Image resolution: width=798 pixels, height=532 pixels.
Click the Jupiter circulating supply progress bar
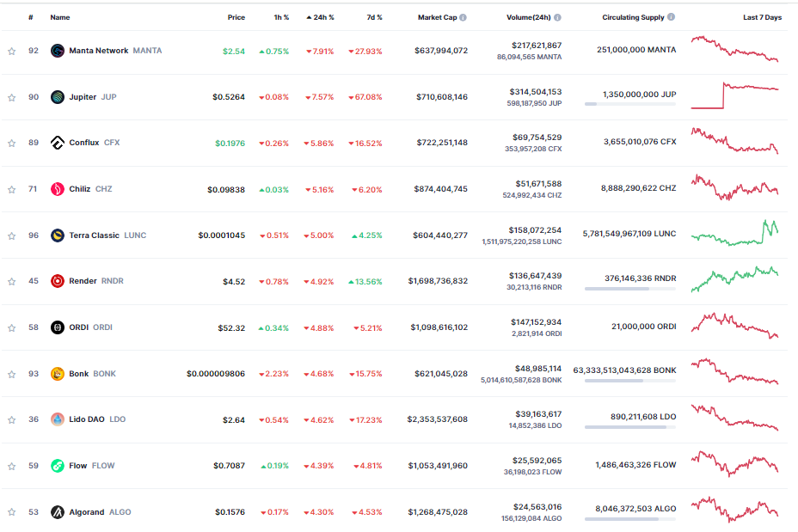(x=630, y=104)
